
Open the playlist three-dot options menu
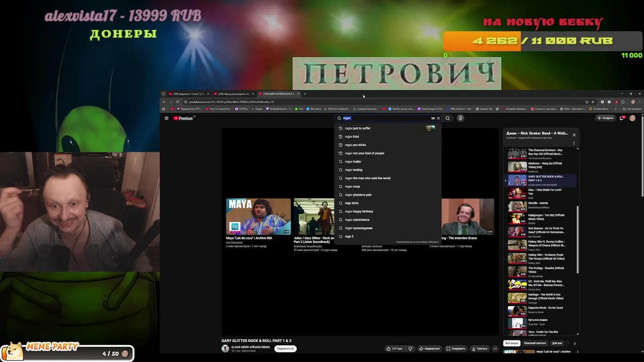574,143
